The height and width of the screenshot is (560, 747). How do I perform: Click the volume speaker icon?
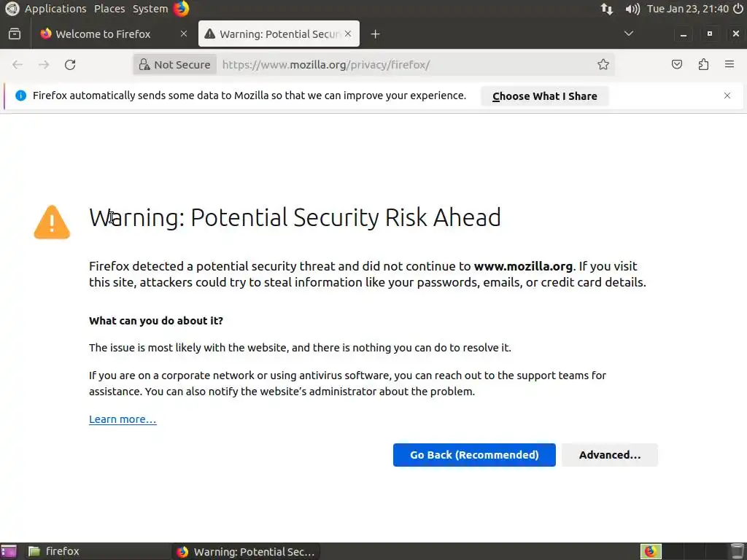pyautogui.click(x=632, y=9)
